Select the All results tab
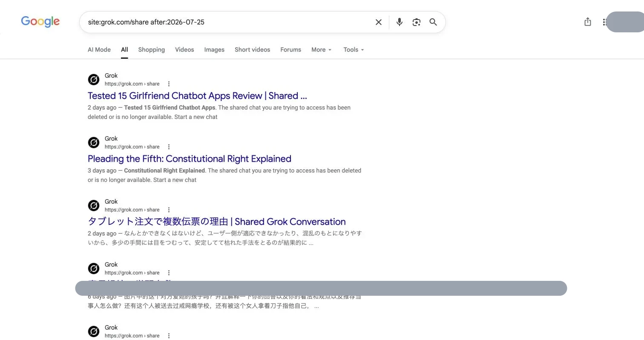 coord(124,50)
